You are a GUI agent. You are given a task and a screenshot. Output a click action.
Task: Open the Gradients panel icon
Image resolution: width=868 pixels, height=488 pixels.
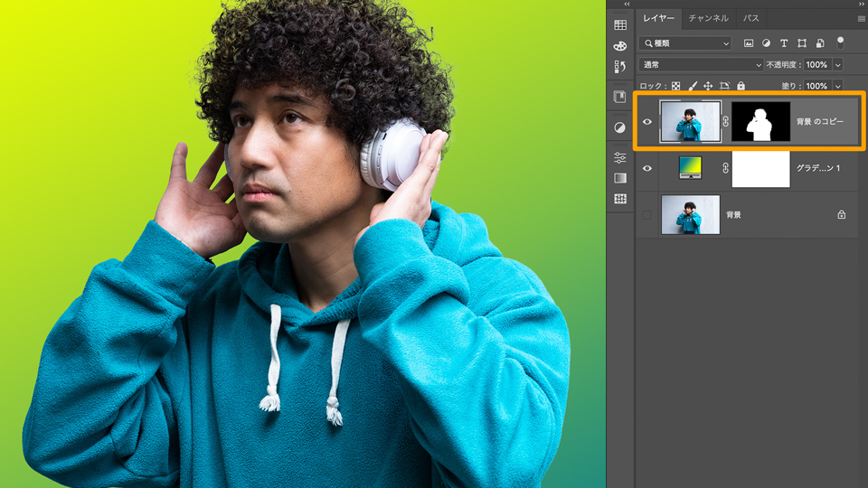(x=620, y=178)
